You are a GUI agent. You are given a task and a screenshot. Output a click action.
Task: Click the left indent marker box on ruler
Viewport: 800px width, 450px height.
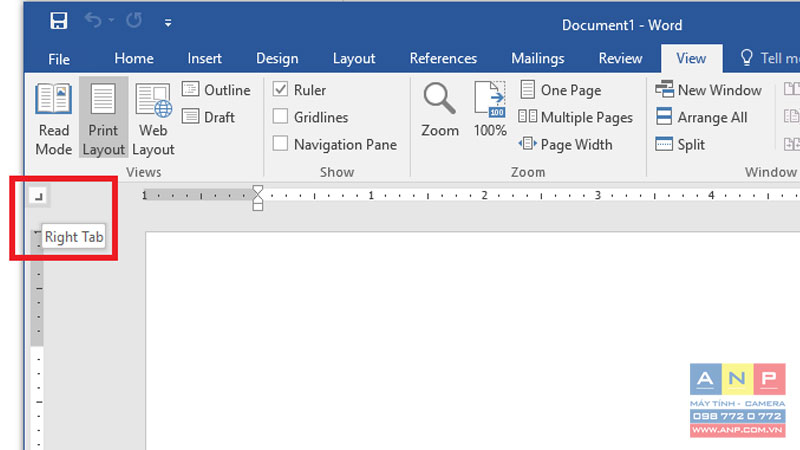click(258, 207)
